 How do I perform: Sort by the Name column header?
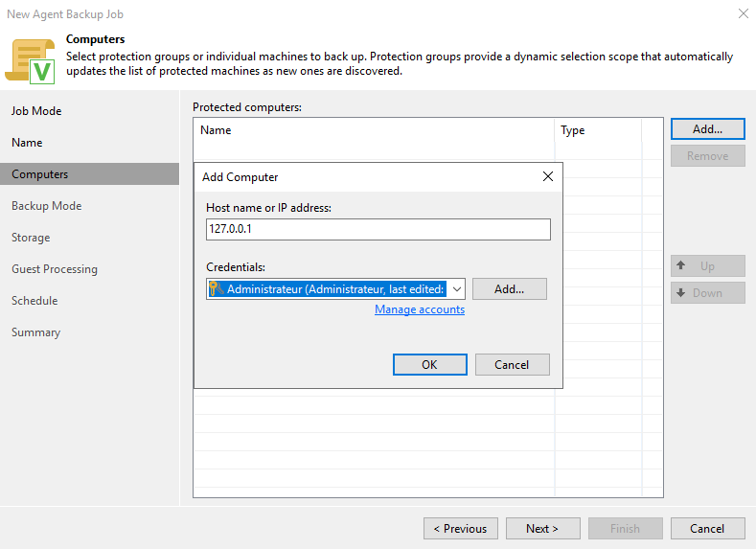[374, 130]
